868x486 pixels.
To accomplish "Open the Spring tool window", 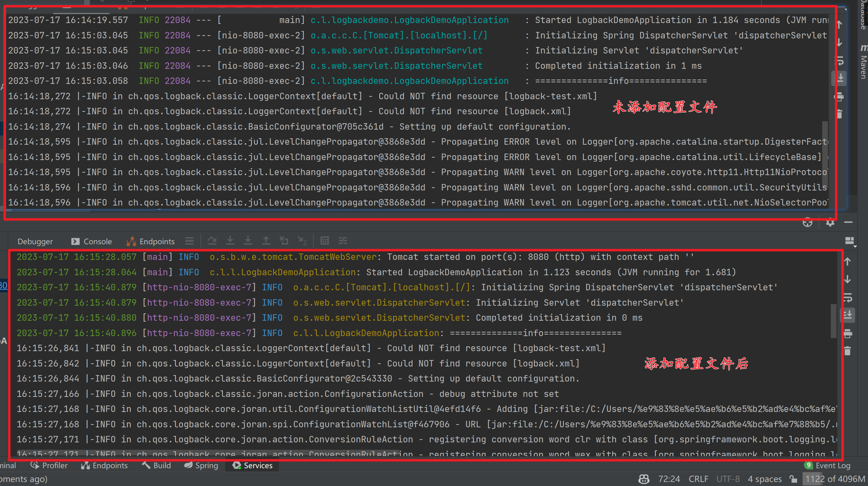I will pos(201,465).
